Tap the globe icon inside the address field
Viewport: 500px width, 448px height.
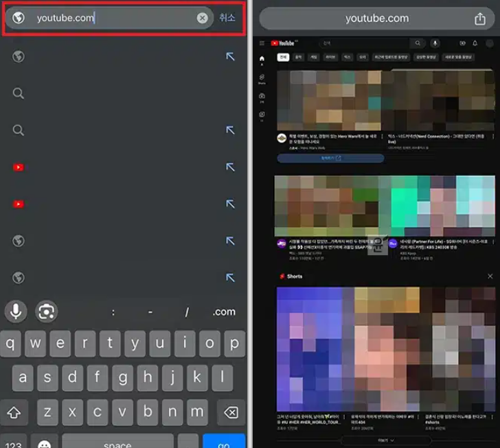[x=19, y=18]
